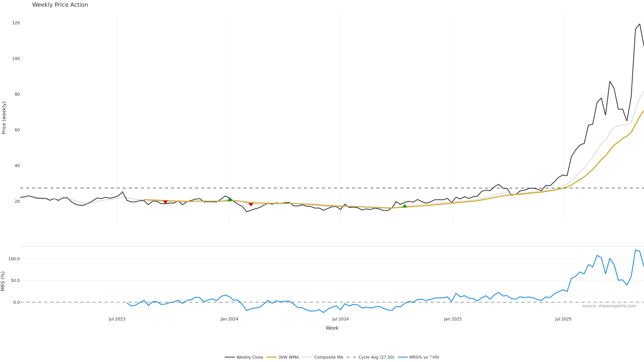This screenshot has height=362, width=644.
Task: Click the Jul 2023 x-axis tick label
Action: [x=117, y=319]
